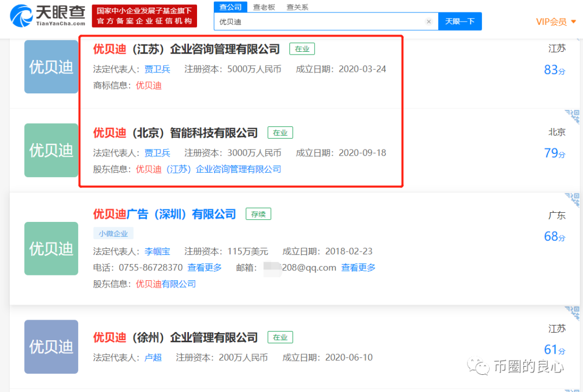Image resolution: width=583 pixels, height=392 pixels.
Task: Select the registered capital 115万美元 value
Action: 248,252
